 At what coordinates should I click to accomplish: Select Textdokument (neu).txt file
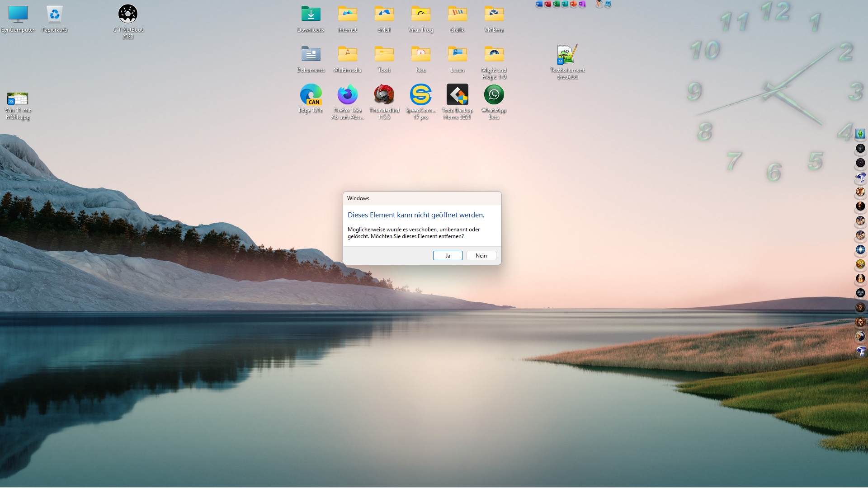coord(567,55)
